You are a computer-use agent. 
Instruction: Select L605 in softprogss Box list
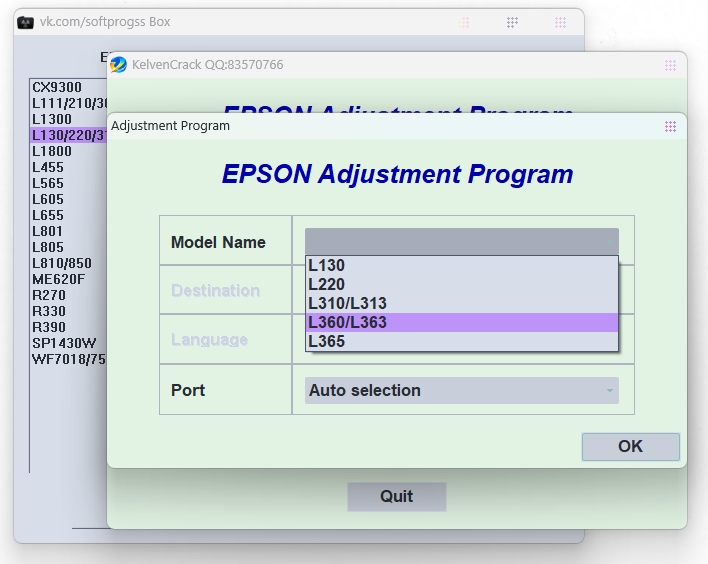click(x=69, y=199)
